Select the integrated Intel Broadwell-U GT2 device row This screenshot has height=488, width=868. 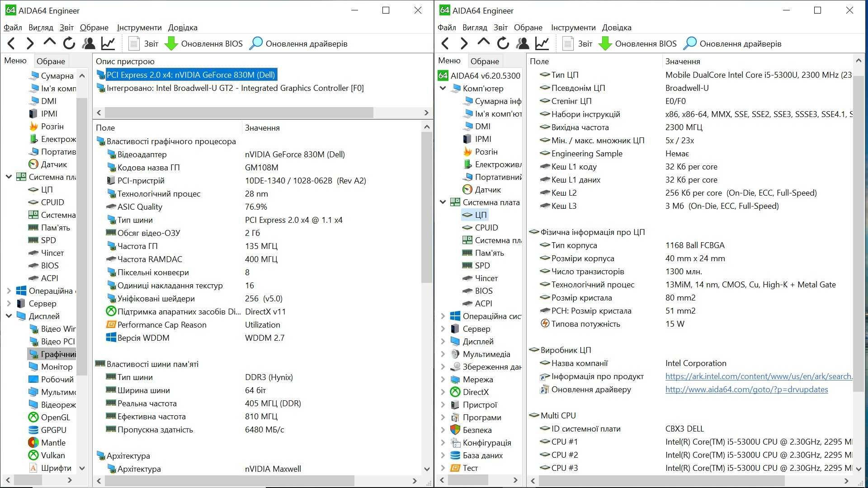(x=235, y=88)
